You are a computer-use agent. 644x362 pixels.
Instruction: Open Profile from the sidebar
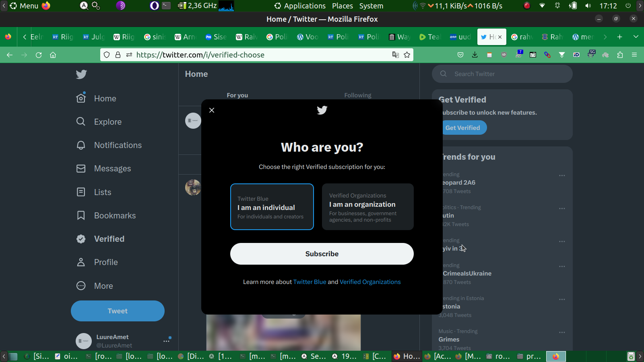(97, 262)
